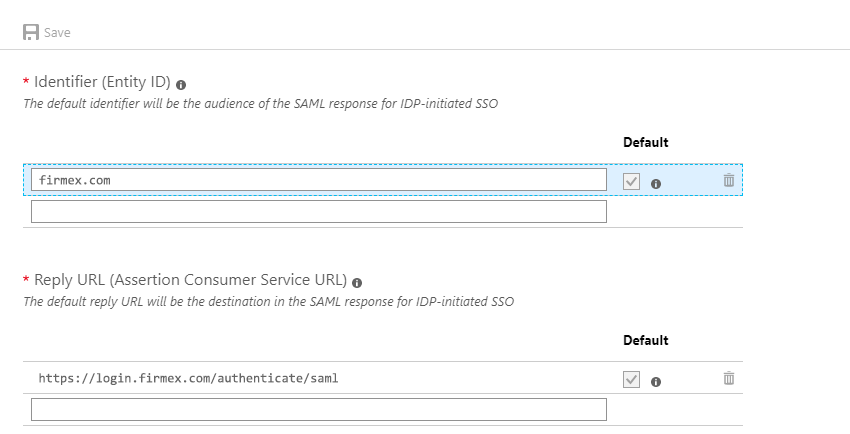Show info icon next to reply URL Default checkbox
Image resolution: width=850 pixels, height=434 pixels.
[656, 382]
